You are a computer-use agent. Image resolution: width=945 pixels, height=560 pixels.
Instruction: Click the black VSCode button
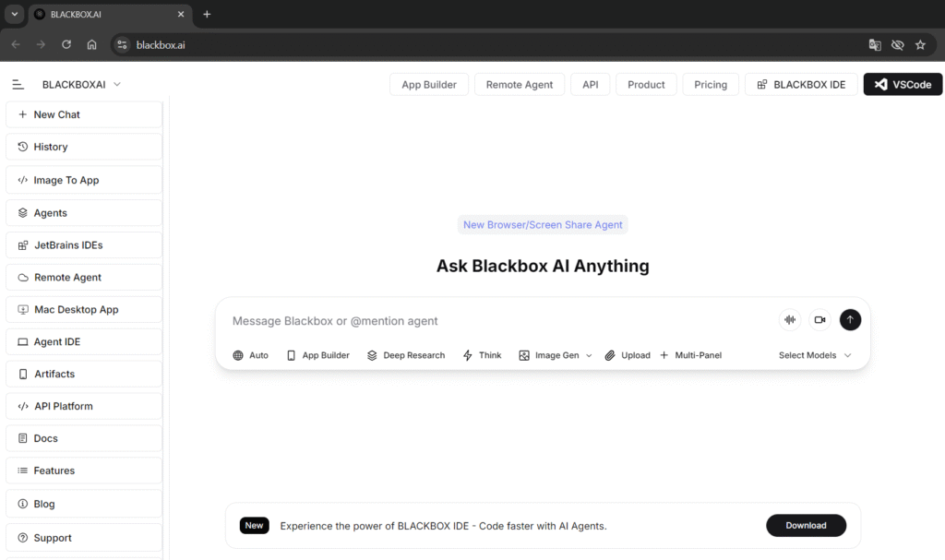click(903, 85)
